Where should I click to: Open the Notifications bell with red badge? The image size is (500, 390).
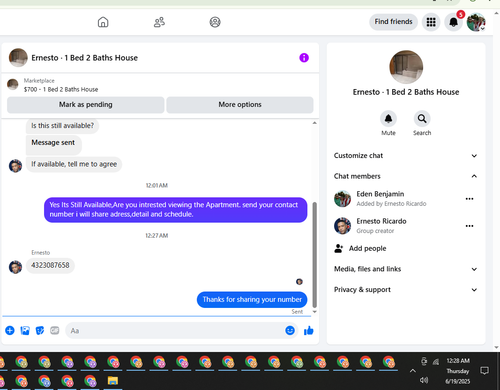click(454, 22)
